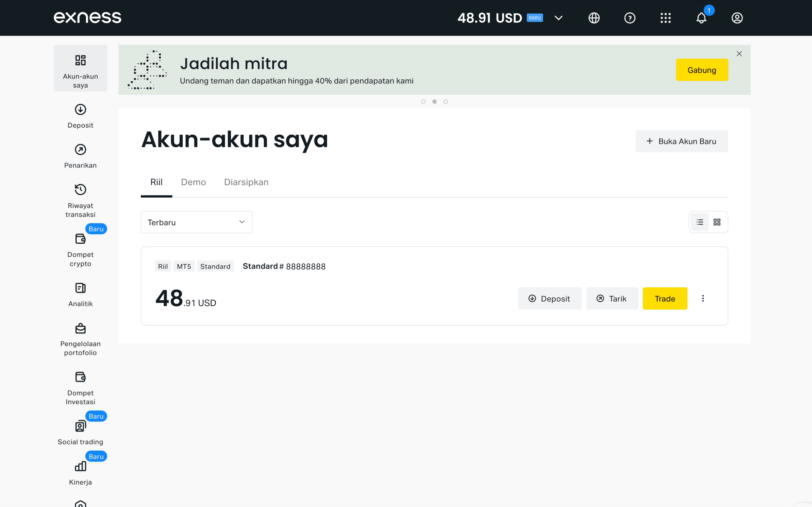The height and width of the screenshot is (507, 812).
Task: Expand the Terbaru sort dropdown
Action: pyautogui.click(x=196, y=222)
